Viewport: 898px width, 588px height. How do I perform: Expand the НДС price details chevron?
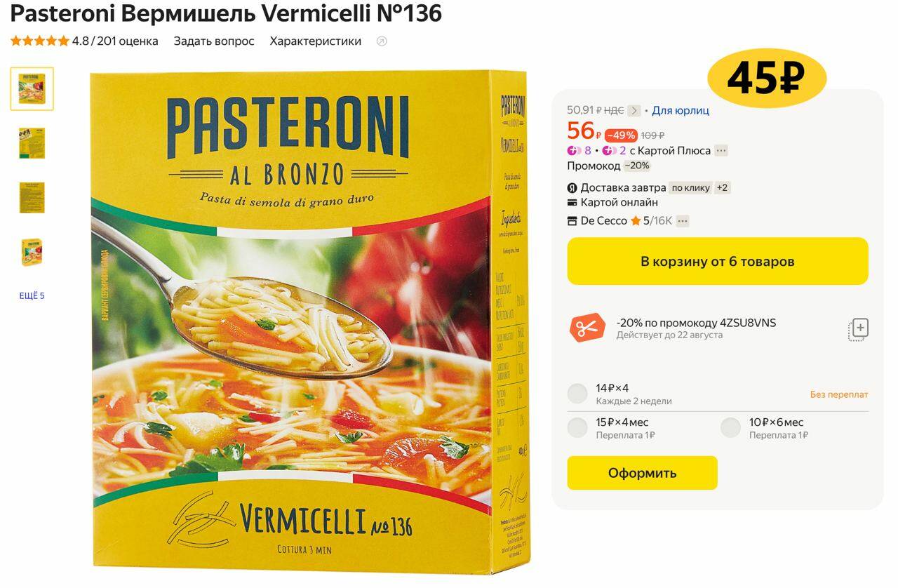(634, 111)
